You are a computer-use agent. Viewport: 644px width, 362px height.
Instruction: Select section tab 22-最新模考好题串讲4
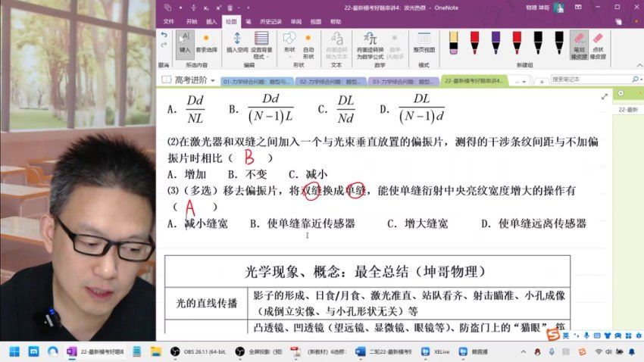(x=474, y=80)
